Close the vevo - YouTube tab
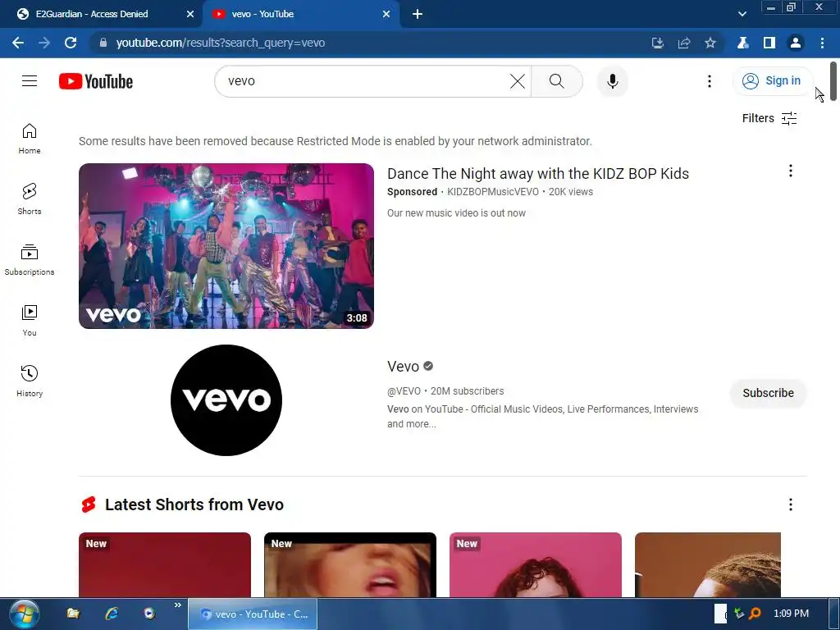840x630 pixels. [x=386, y=14]
